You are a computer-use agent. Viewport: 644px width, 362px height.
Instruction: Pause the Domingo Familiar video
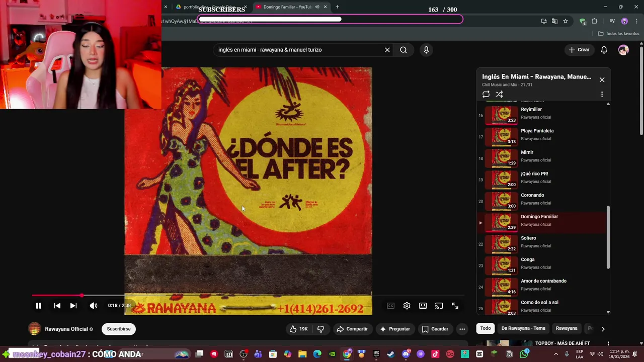click(38, 306)
